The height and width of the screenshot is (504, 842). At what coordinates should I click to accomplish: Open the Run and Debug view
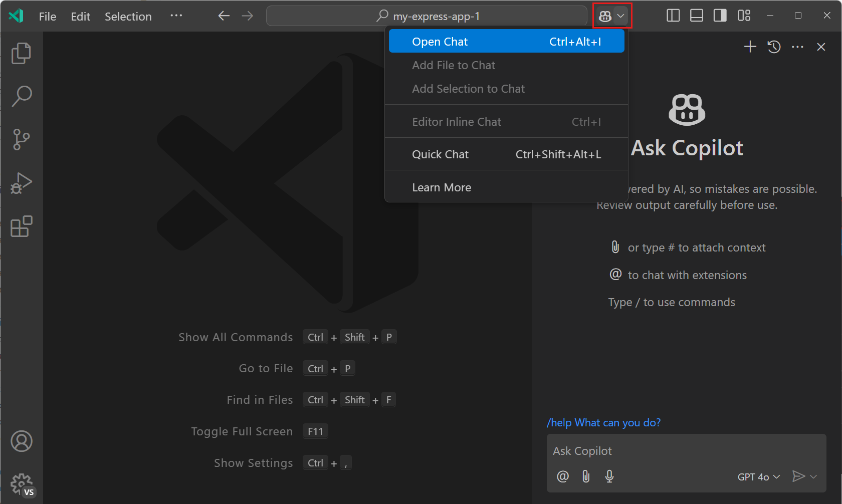(x=21, y=183)
